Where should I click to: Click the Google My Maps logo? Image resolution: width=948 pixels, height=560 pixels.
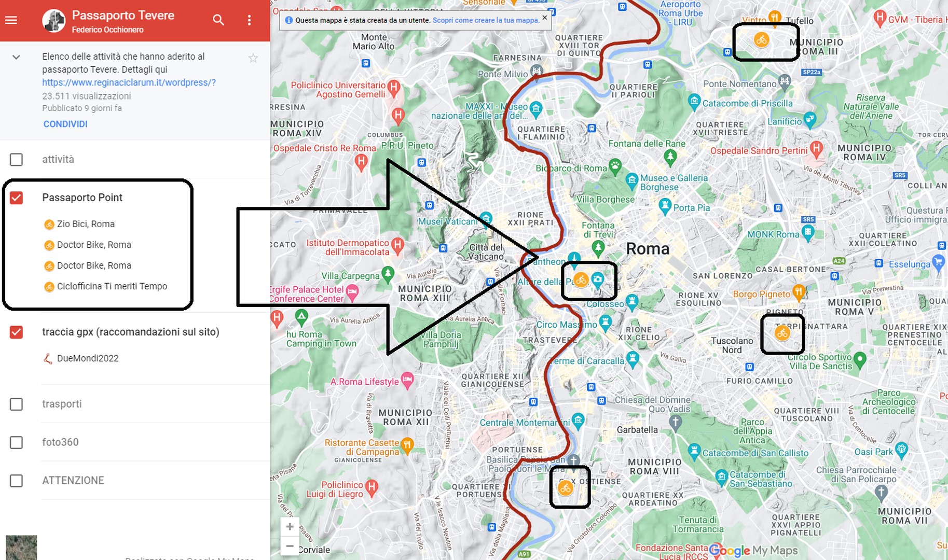pos(753,551)
